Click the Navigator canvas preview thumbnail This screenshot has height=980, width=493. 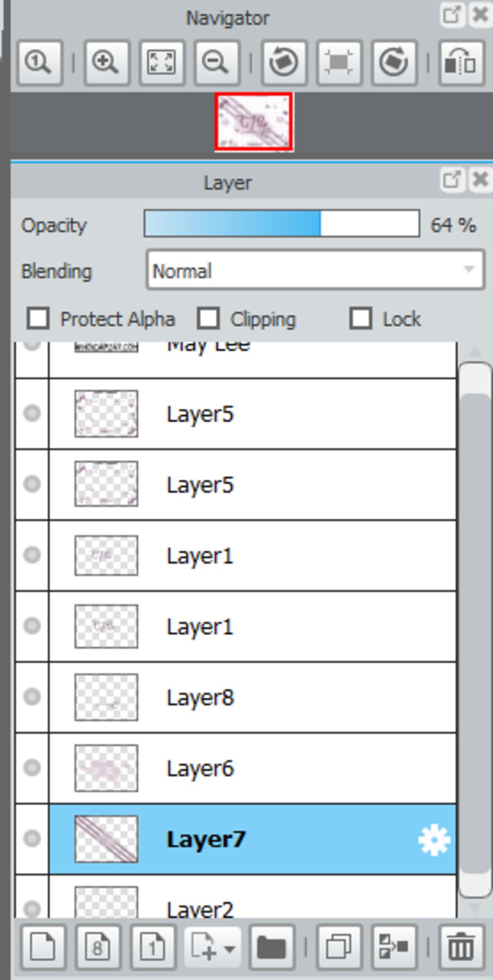(254, 122)
